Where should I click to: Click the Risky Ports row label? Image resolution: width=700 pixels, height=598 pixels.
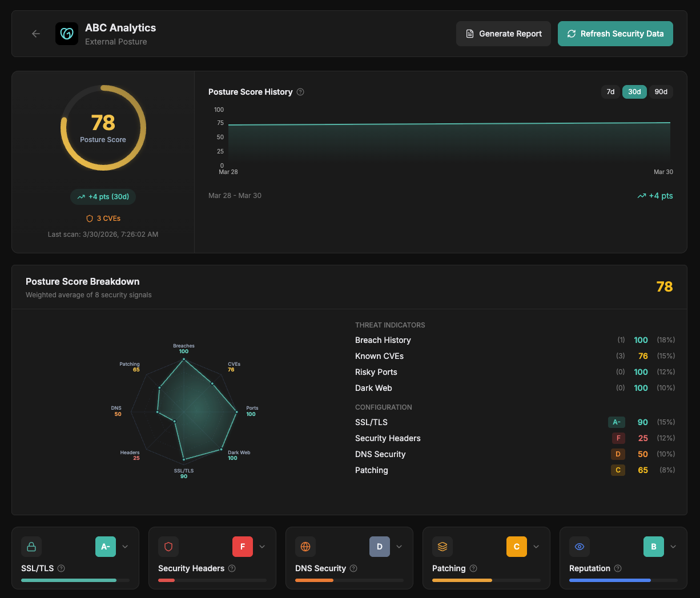[x=376, y=372]
